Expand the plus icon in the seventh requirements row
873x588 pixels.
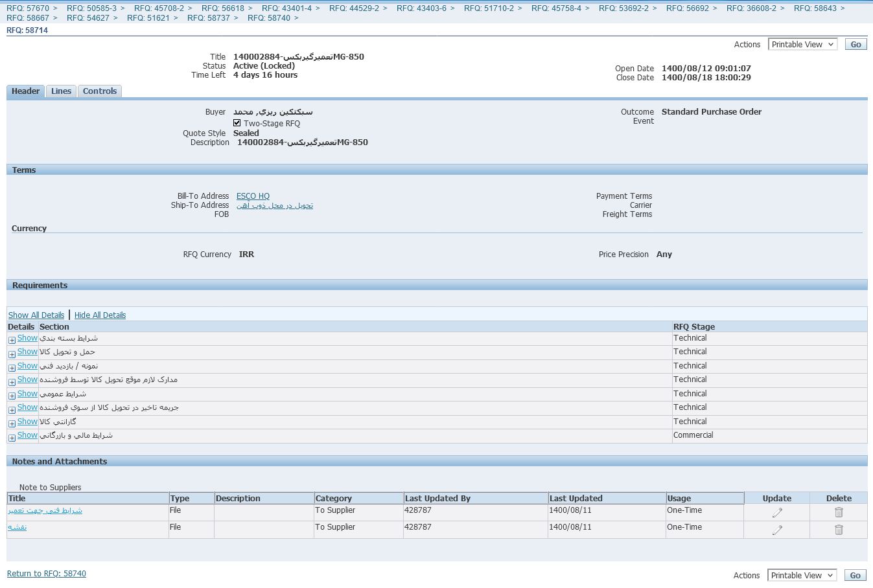pos(12,424)
